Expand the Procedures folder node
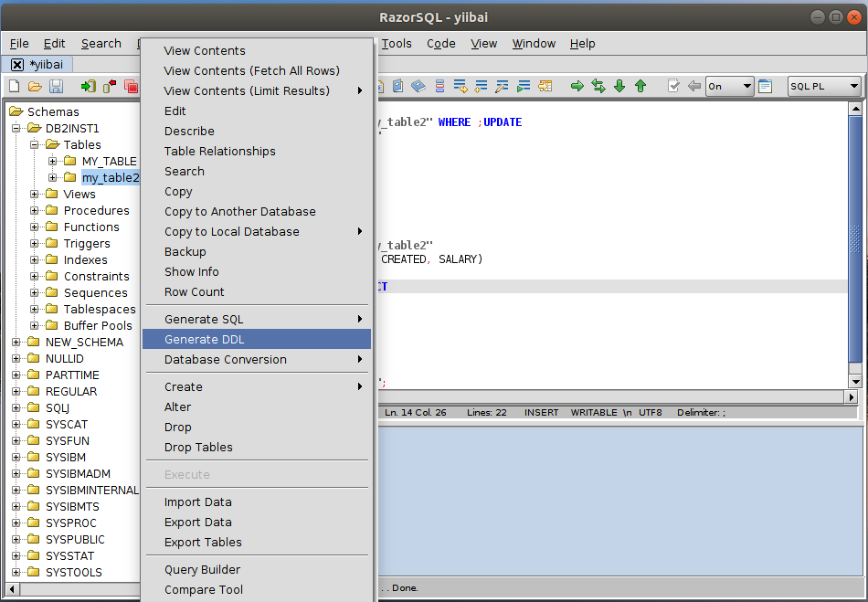The image size is (868, 602). coord(35,211)
